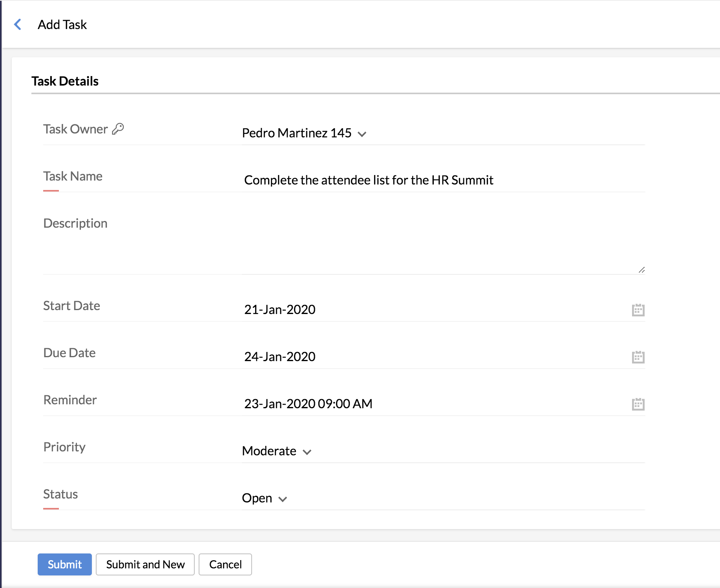The width and height of the screenshot is (720, 588).
Task: Open the Due Date calendar picker icon
Action: [x=638, y=357]
